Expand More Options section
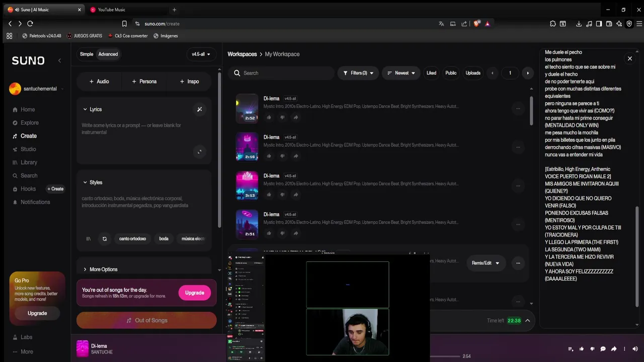Viewport: 644px width, 362px height. [101, 269]
